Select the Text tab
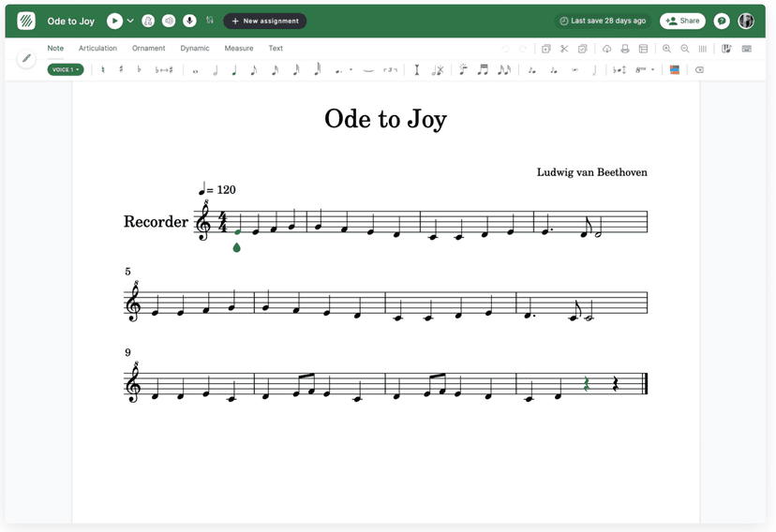The image size is (776, 532). click(276, 48)
